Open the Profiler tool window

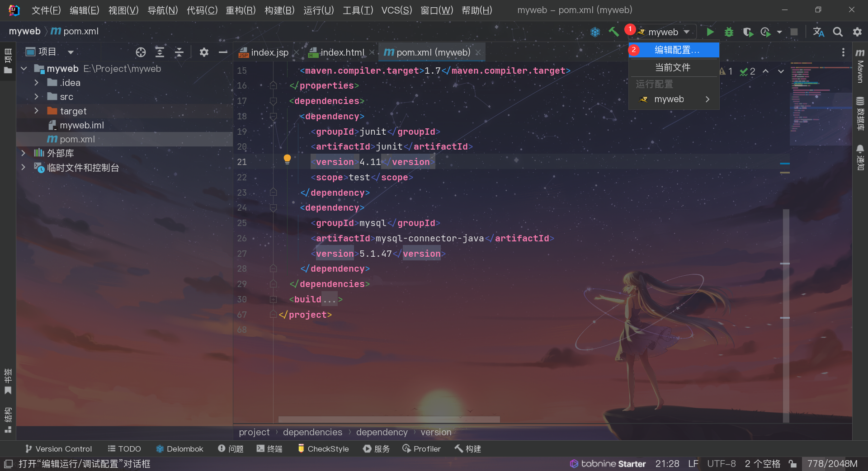coord(421,449)
